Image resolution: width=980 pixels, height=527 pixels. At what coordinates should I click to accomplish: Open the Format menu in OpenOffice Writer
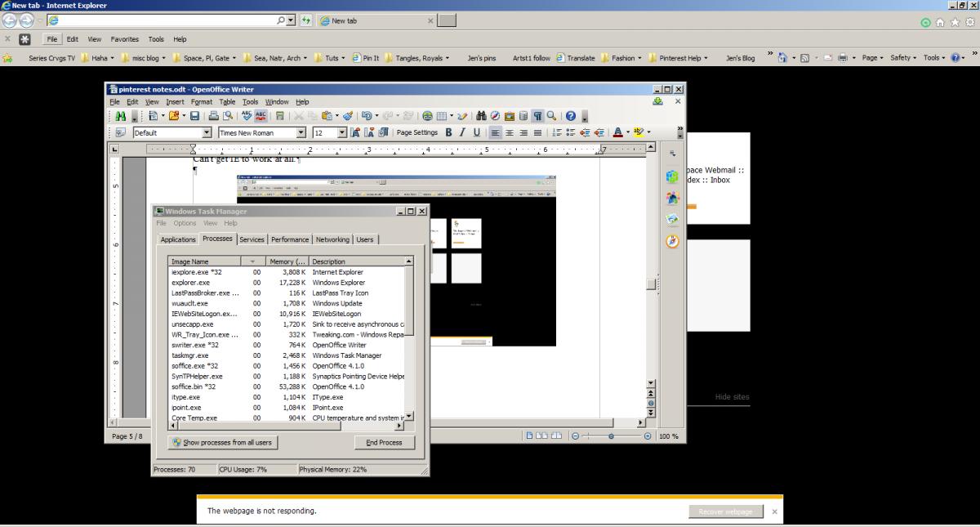(202, 101)
